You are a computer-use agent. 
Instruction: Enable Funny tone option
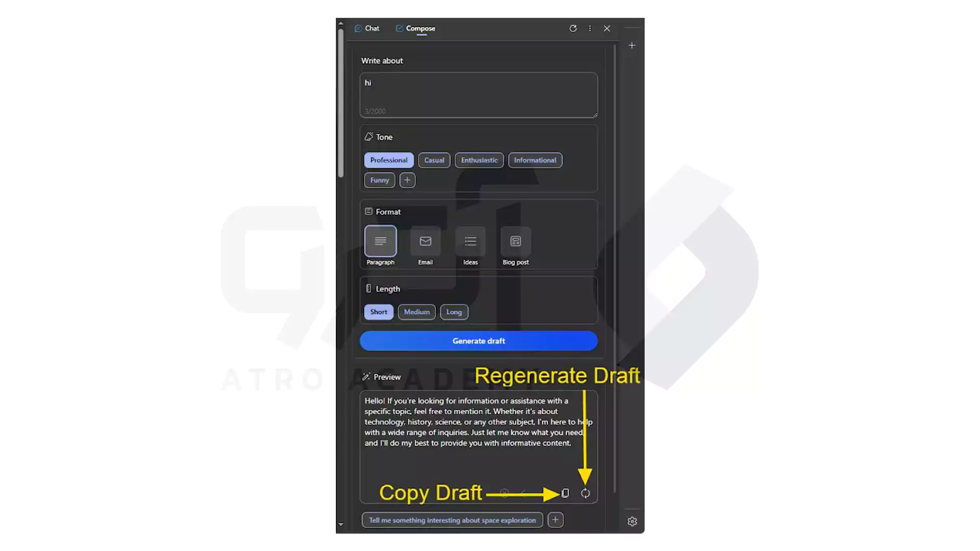point(379,180)
